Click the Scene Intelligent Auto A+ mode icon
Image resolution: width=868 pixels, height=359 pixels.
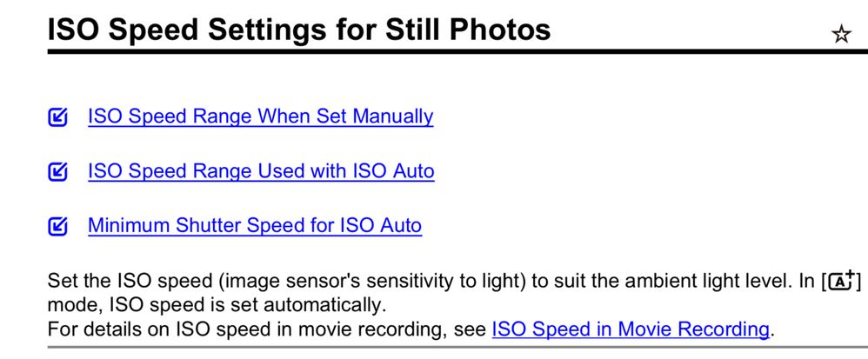[839, 283]
